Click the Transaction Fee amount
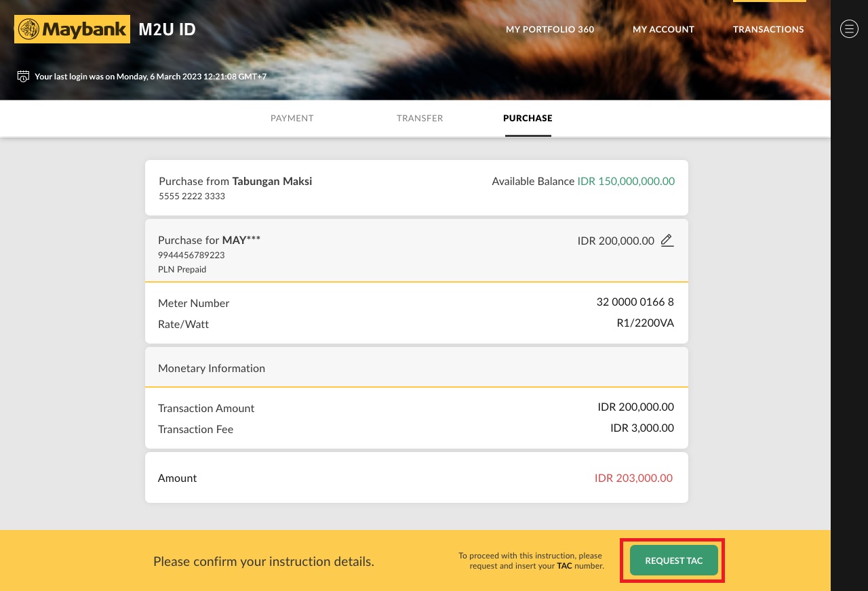The image size is (868, 591). pos(642,428)
